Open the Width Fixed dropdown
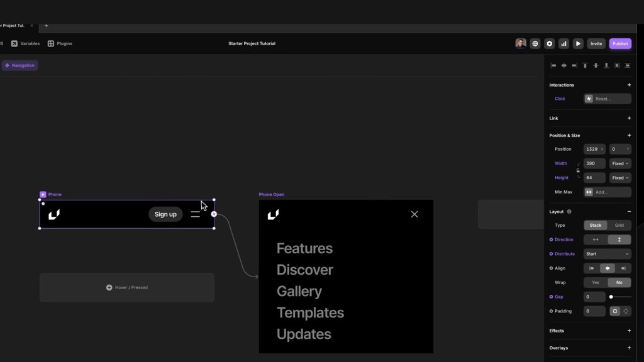644x362 pixels. coord(619,163)
